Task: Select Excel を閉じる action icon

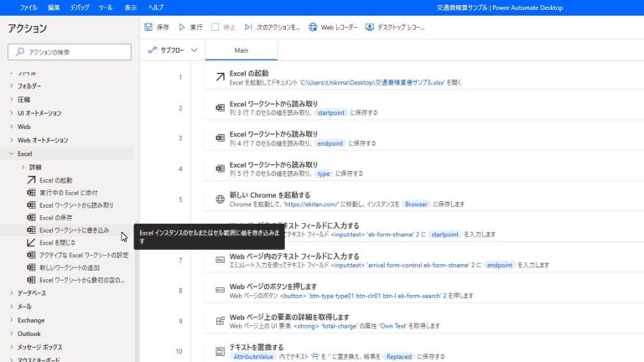Action: coord(31,242)
